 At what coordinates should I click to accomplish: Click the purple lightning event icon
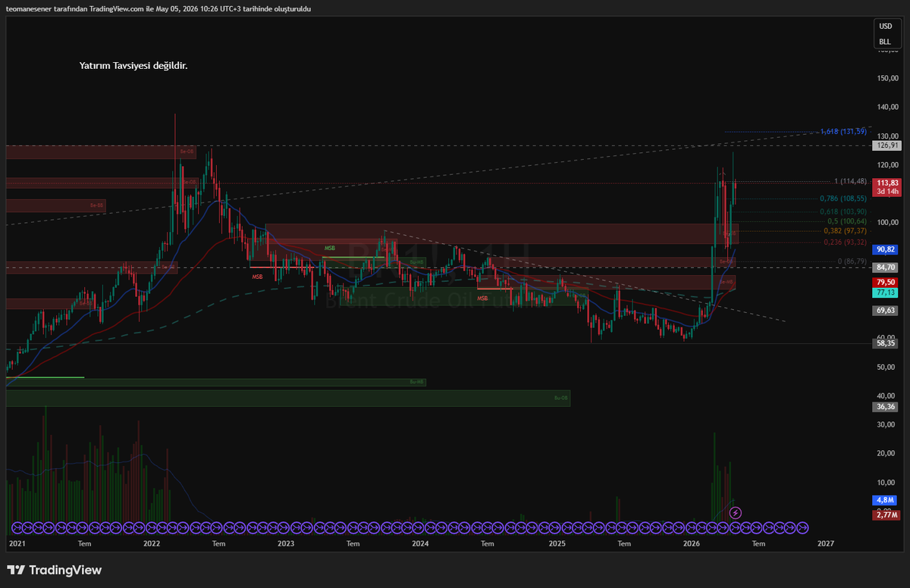(x=735, y=513)
